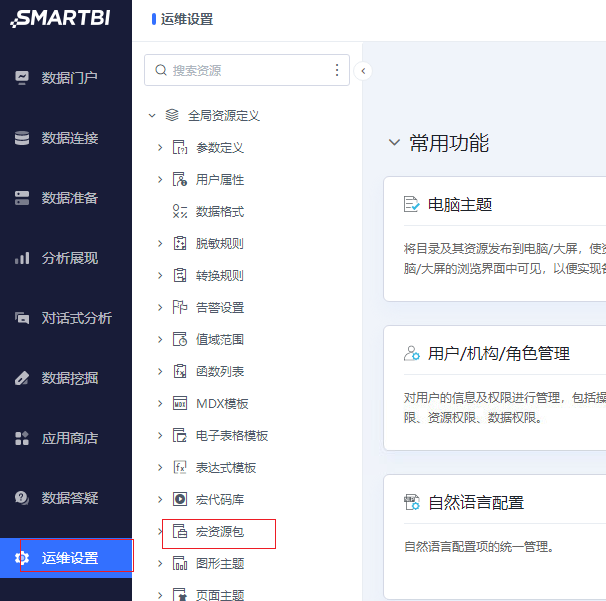Expand the 电子表格模板 node
Viewport: 606px width, 601px height.
160,436
